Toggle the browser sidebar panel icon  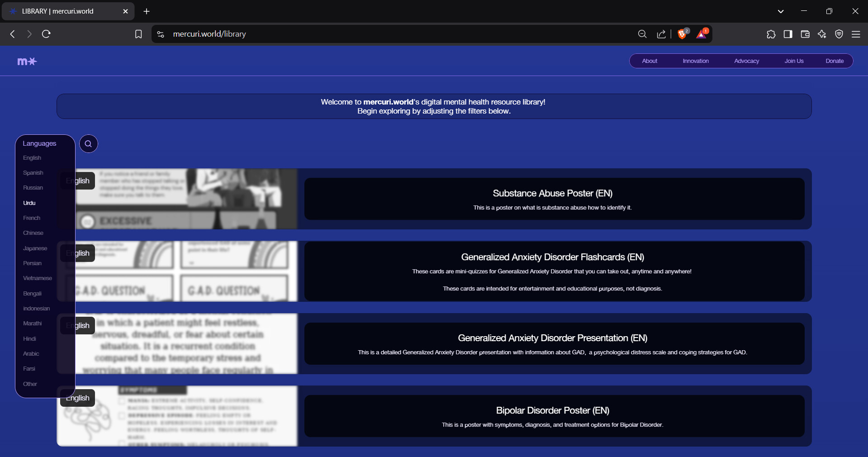[x=788, y=34]
